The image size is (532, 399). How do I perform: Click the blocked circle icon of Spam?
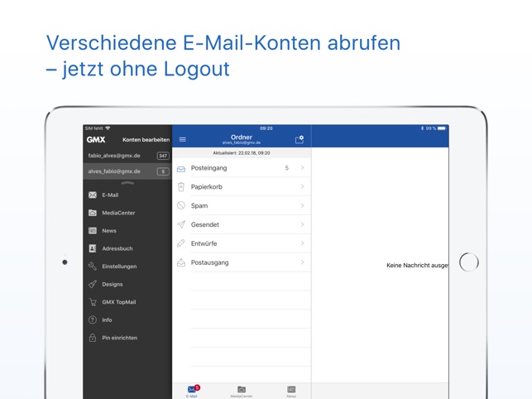[x=181, y=205]
